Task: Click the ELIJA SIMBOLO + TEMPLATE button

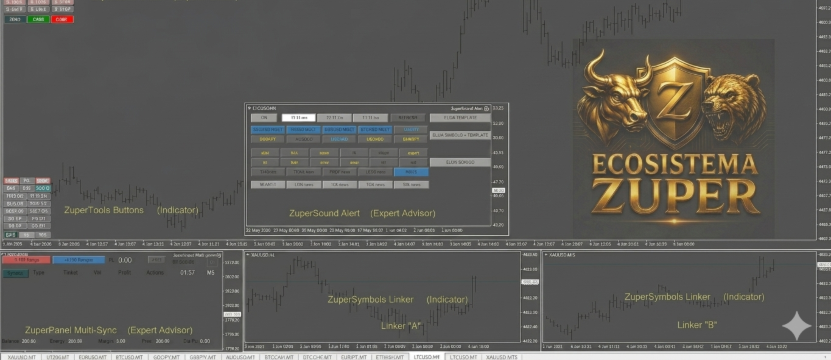Action: coord(460,135)
